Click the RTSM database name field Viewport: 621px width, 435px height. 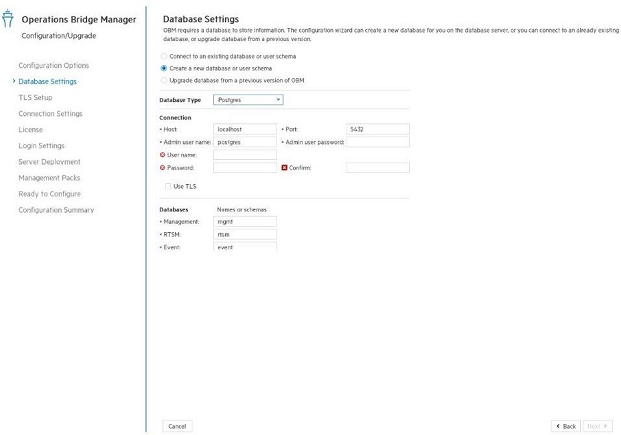(245, 234)
